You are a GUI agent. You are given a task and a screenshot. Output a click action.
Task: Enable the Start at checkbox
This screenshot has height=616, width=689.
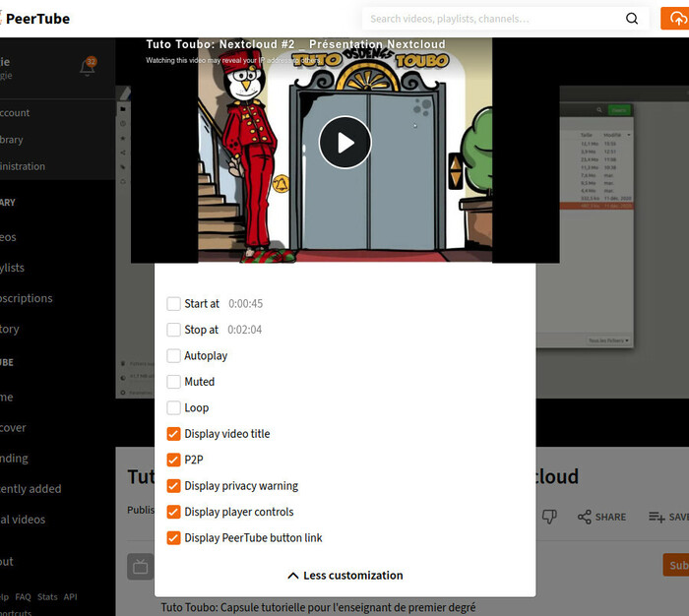tap(174, 304)
